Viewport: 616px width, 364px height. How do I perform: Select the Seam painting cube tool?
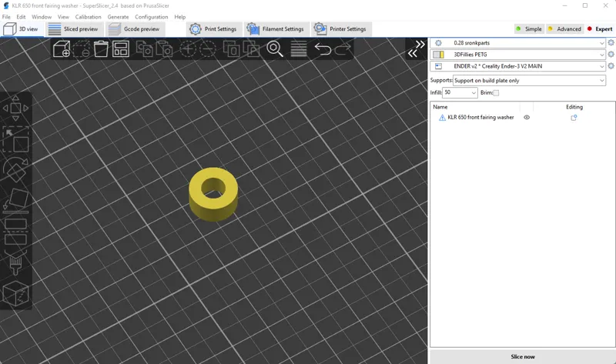15,293
